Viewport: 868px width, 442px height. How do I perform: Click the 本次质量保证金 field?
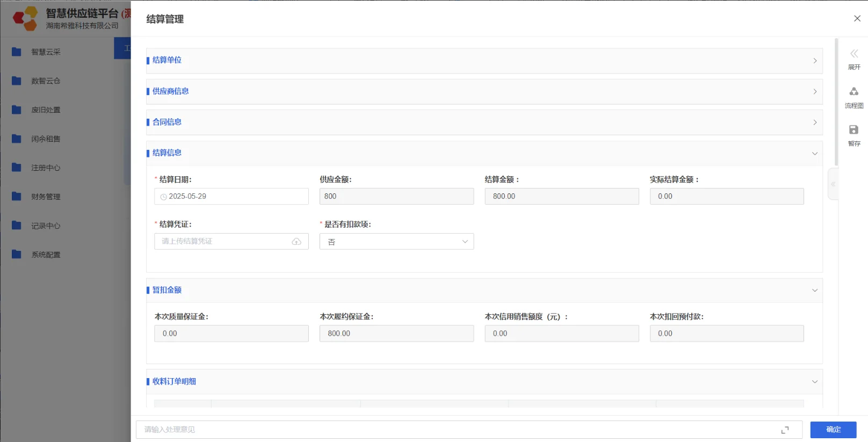point(232,334)
